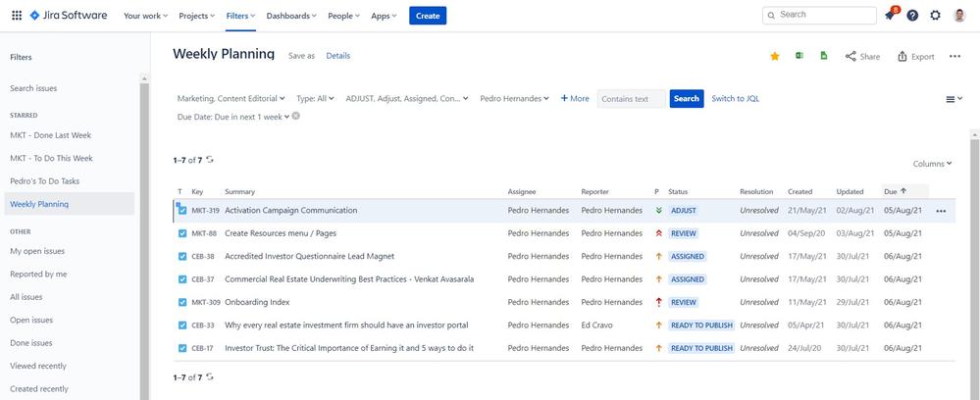Open the Due Date filter dropdown
The height and width of the screenshot is (400, 980).
[x=233, y=117]
